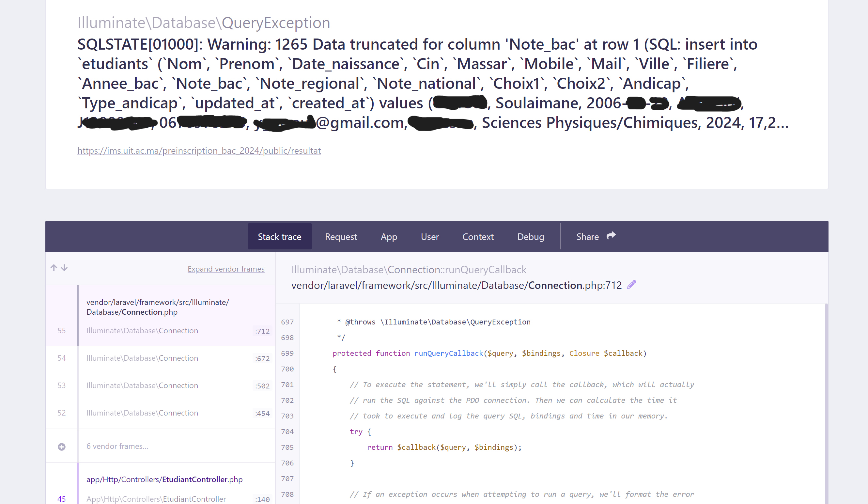Open the Share menu
Screen dimensions: 868x504
596,237
